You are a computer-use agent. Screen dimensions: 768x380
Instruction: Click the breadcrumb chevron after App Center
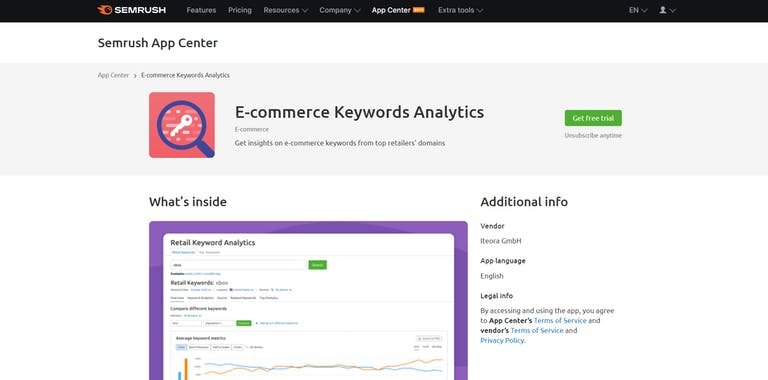(135, 75)
